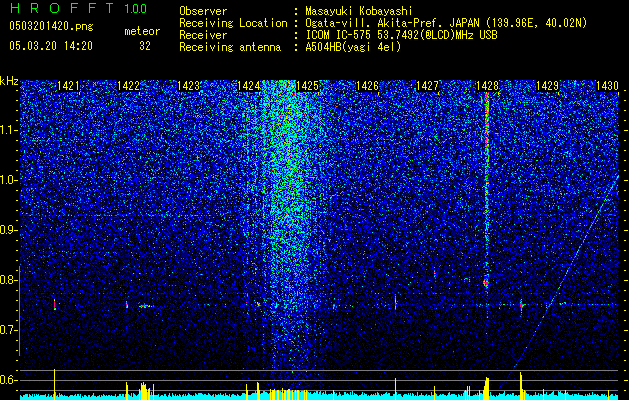
Task: Click the 1427 time label
Action: (427, 85)
